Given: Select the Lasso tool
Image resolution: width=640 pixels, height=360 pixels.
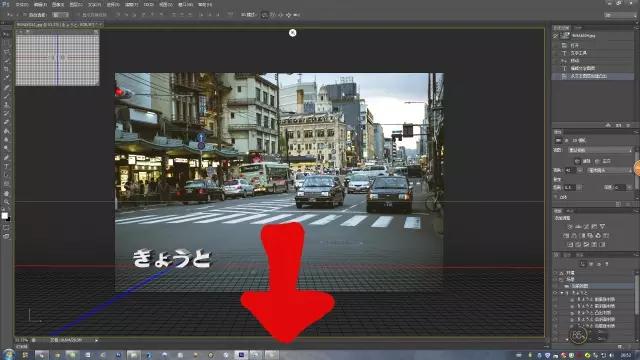Looking at the screenshot, I should click(x=7, y=53).
